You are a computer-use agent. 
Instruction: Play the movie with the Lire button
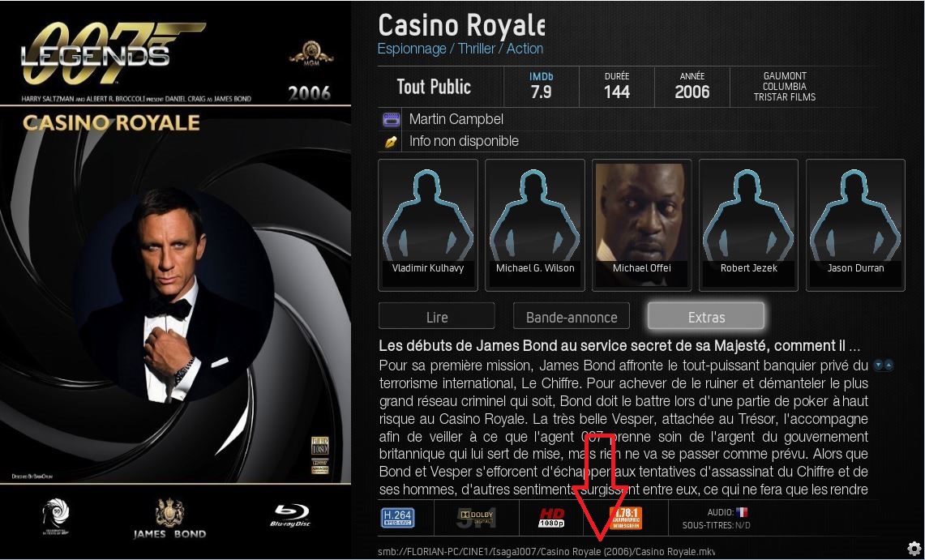(436, 317)
